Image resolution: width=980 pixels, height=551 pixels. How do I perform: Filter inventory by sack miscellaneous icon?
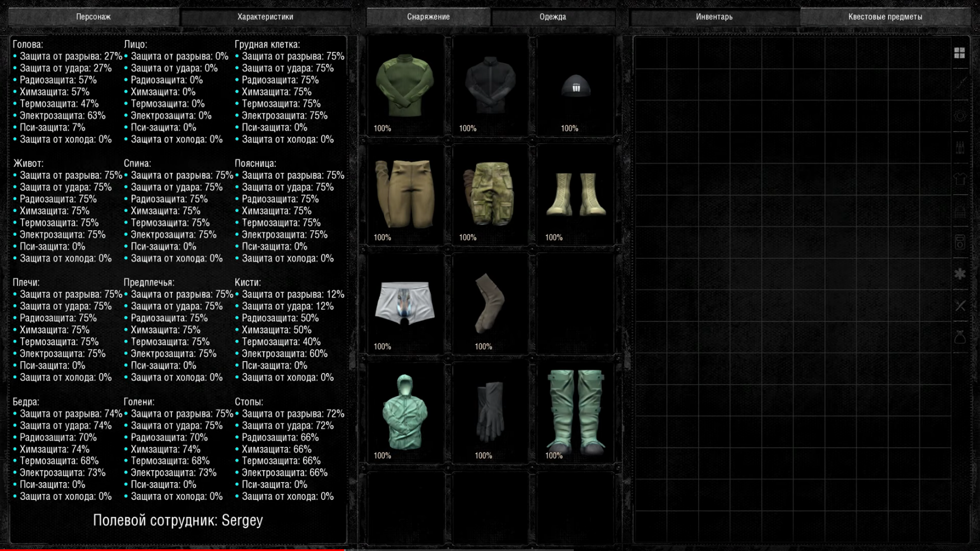[x=960, y=337]
